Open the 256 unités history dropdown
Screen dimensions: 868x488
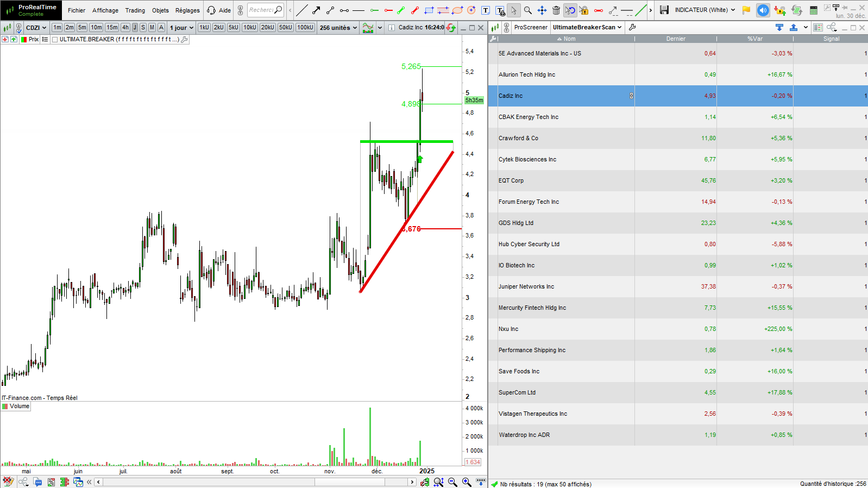(x=338, y=27)
